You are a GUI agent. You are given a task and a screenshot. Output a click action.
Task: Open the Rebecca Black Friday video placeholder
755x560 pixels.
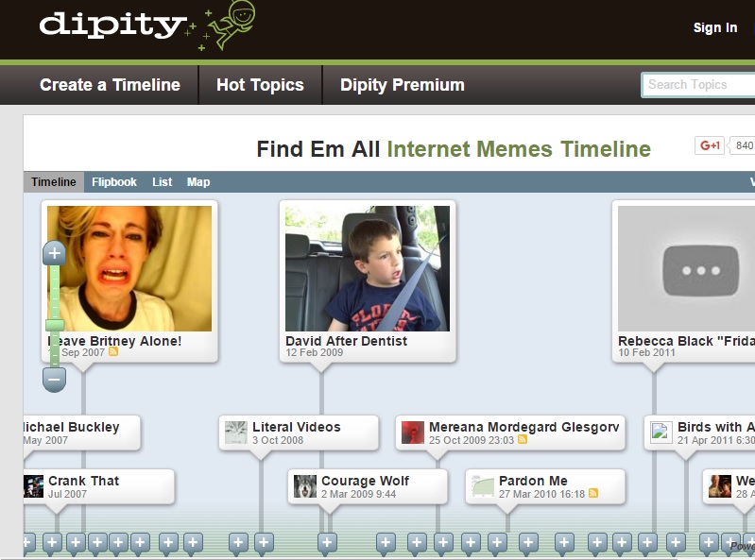coord(687,268)
